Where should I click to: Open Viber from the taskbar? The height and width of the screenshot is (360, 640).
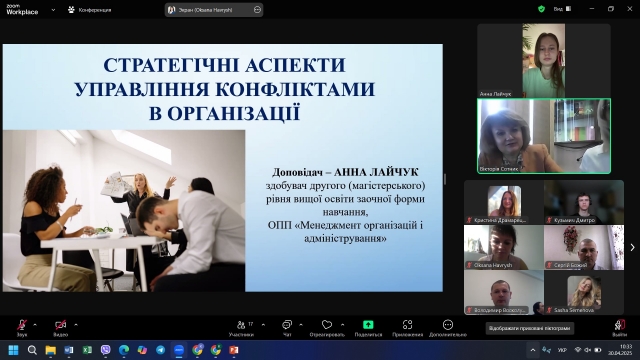coord(105,350)
